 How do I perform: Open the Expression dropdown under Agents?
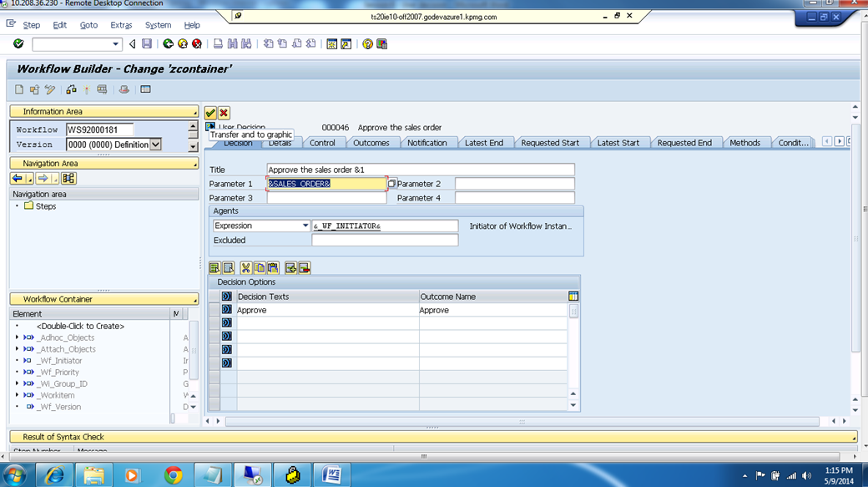pyautogui.click(x=304, y=226)
